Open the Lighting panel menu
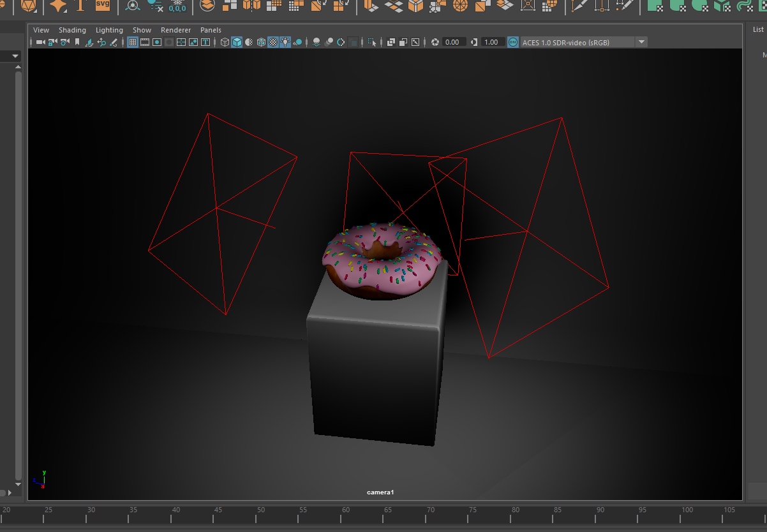Viewport: 767px width, 532px height. coord(109,30)
